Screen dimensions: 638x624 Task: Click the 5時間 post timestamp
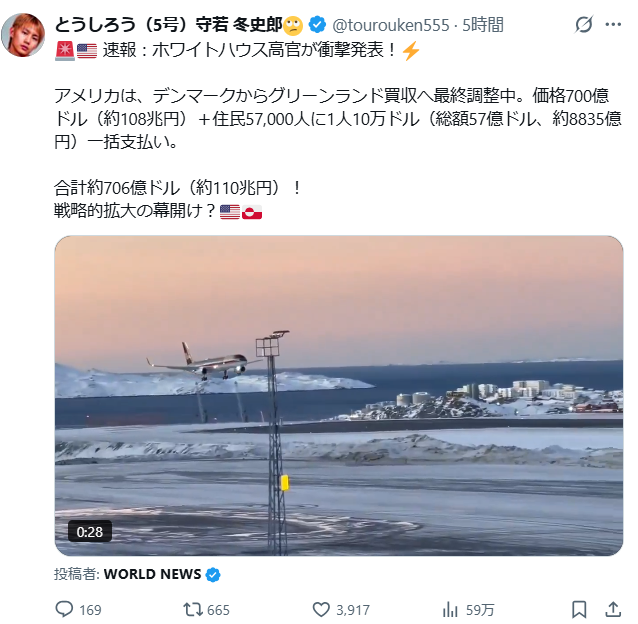[x=483, y=25]
